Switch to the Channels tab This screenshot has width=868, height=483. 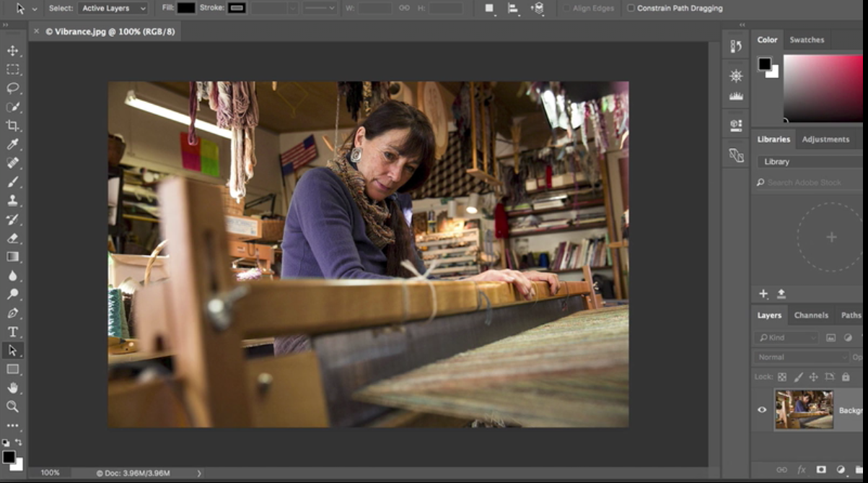[811, 316]
